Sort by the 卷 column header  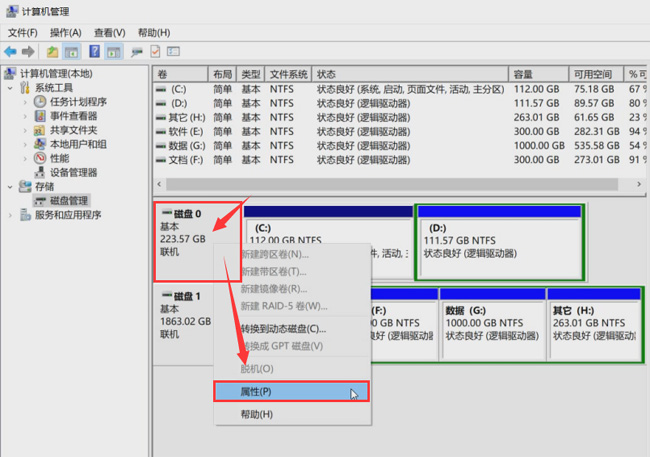pos(180,74)
